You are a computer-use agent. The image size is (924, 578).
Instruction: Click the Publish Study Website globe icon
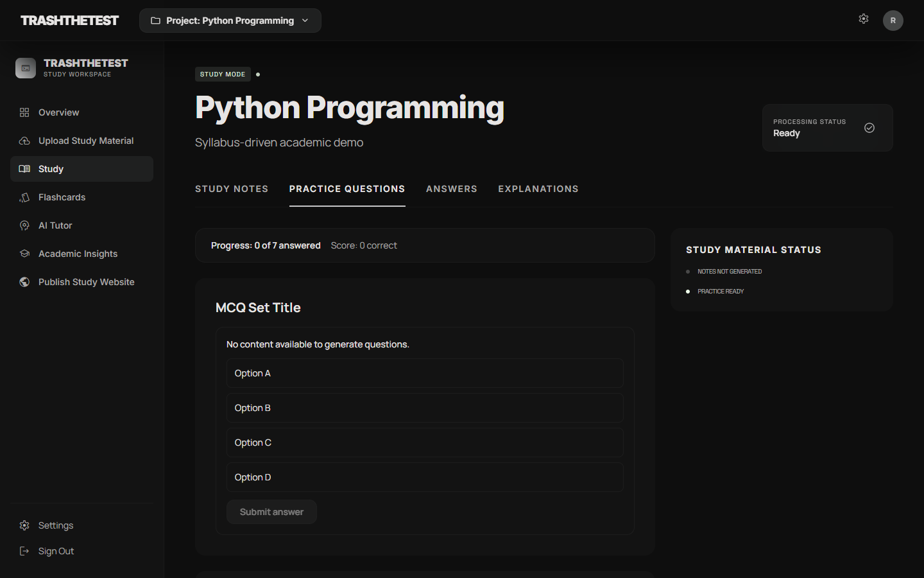pos(24,282)
